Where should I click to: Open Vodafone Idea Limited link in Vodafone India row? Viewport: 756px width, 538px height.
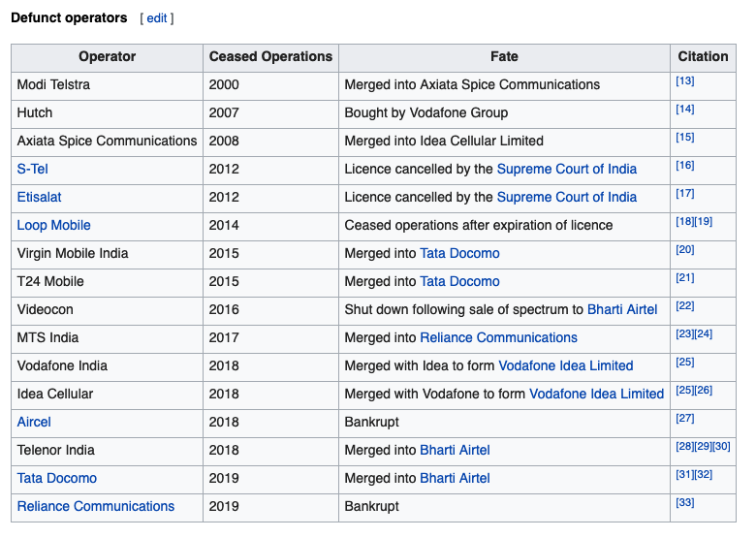[x=566, y=365]
